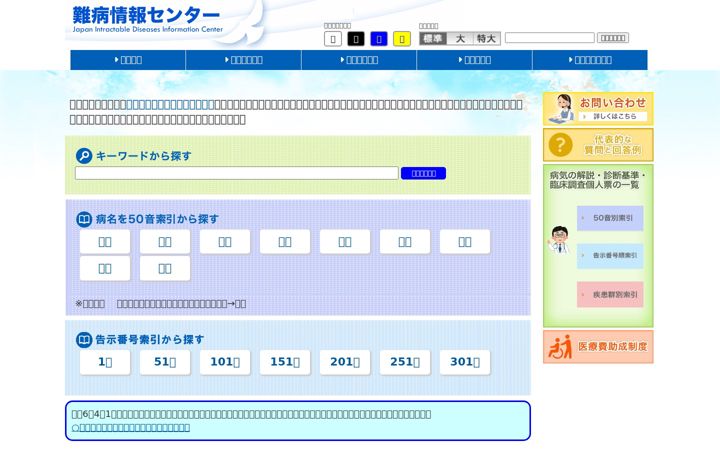Viewport: 720px width, 450px height.
Task: Click the underlined link in the notice box
Action: pos(131,428)
